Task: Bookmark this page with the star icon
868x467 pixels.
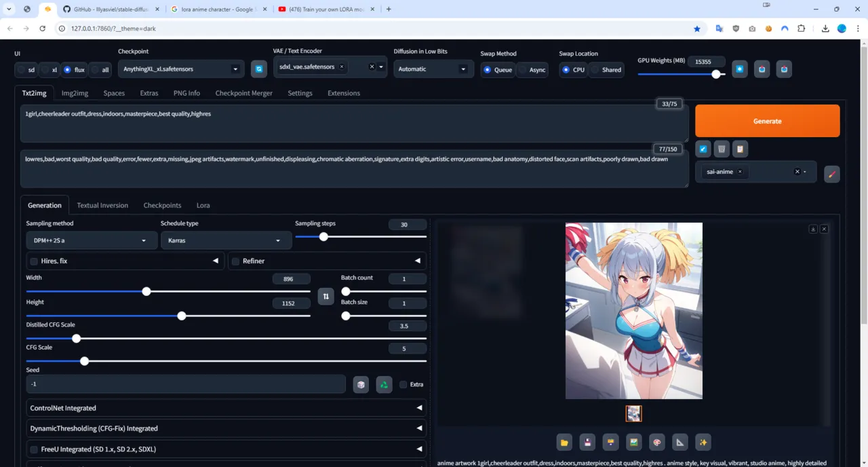Action: click(x=697, y=29)
